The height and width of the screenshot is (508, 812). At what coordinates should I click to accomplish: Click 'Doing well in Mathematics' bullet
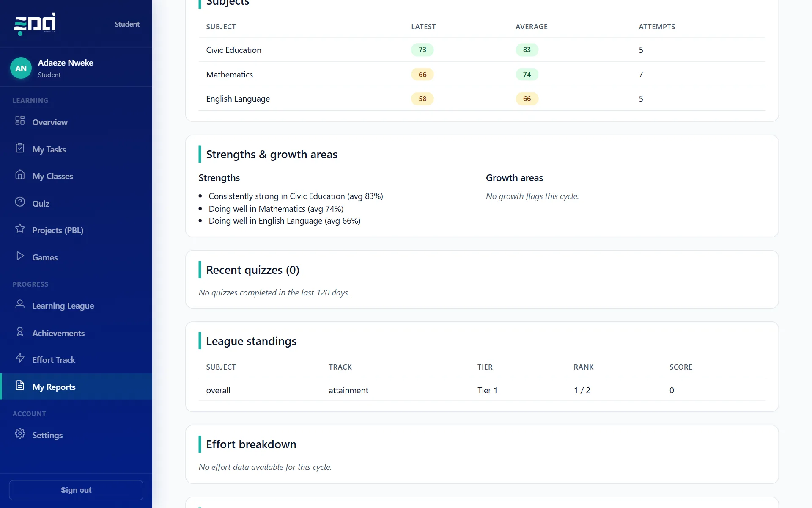(276, 209)
